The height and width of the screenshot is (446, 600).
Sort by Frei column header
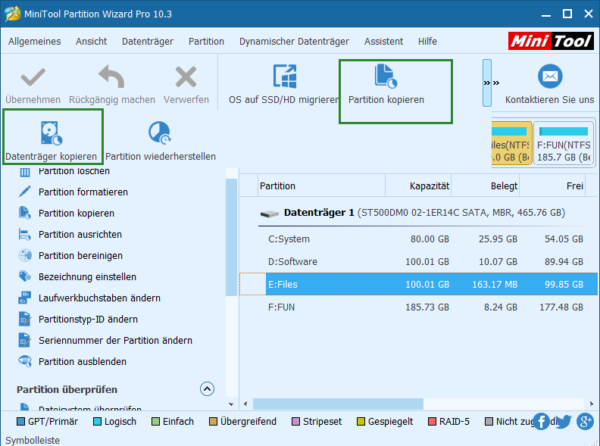click(x=552, y=186)
